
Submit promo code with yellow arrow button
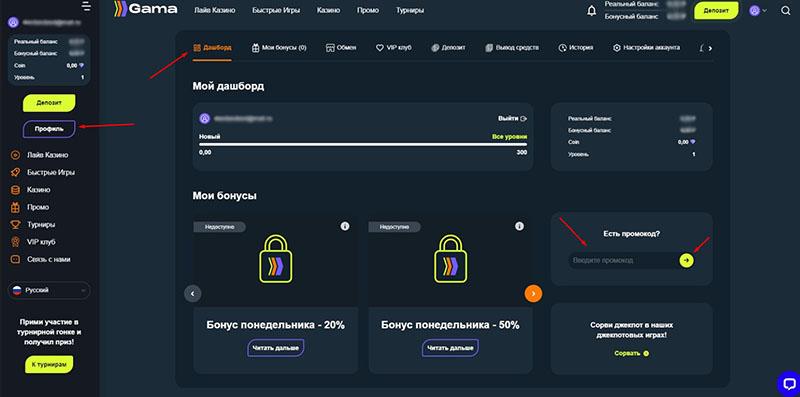[686, 260]
